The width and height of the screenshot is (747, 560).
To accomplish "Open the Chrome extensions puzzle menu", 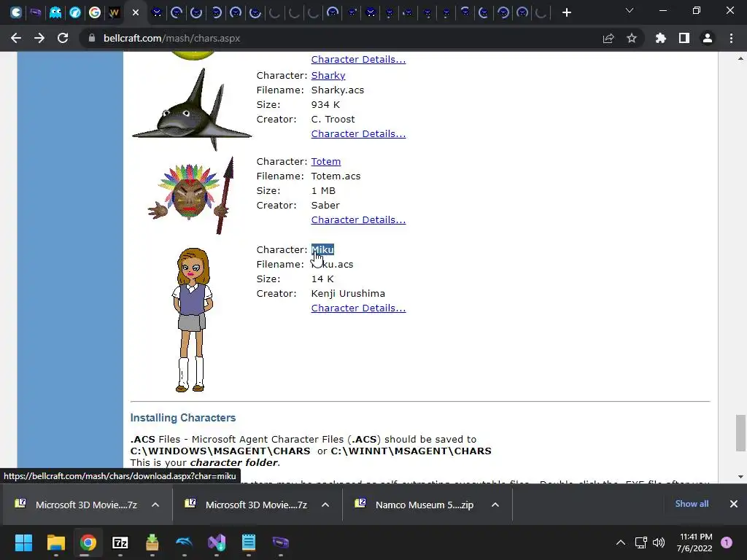I will [661, 38].
